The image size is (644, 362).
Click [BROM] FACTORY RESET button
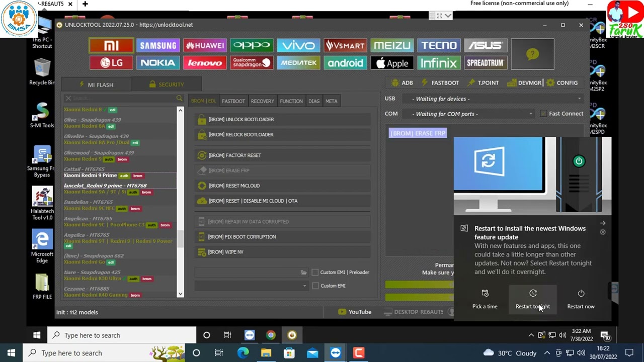[282, 155]
